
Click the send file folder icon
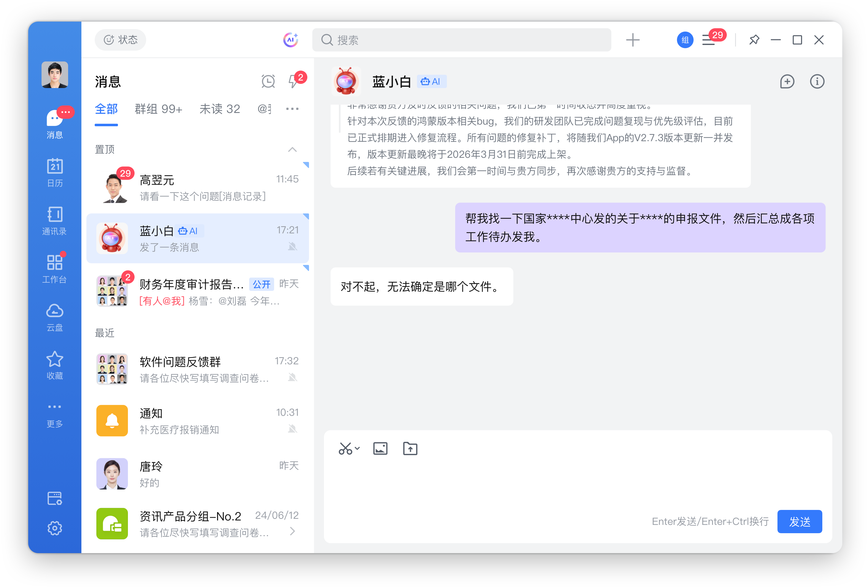pyautogui.click(x=410, y=449)
